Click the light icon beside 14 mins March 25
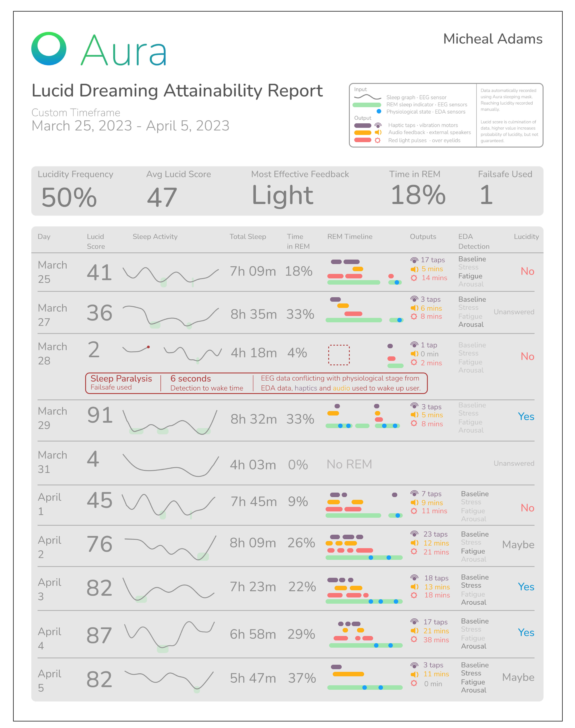575x728 pixels. [414, 278]
